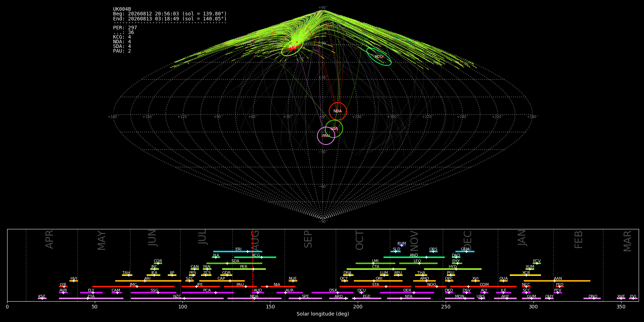Click the Solar longitude axis label
The width and height of the screenshot is (644, 322).
tap(323, 314)
